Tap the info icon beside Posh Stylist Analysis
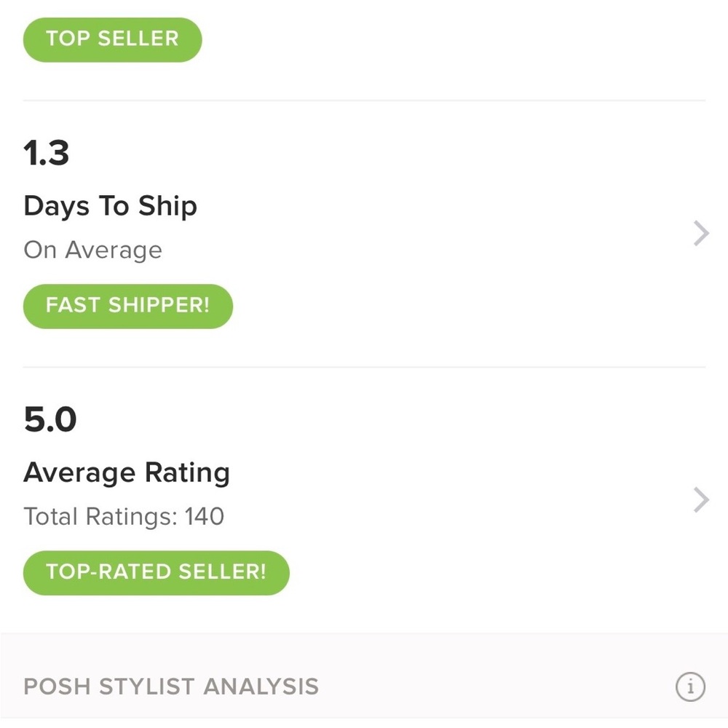 690,687
